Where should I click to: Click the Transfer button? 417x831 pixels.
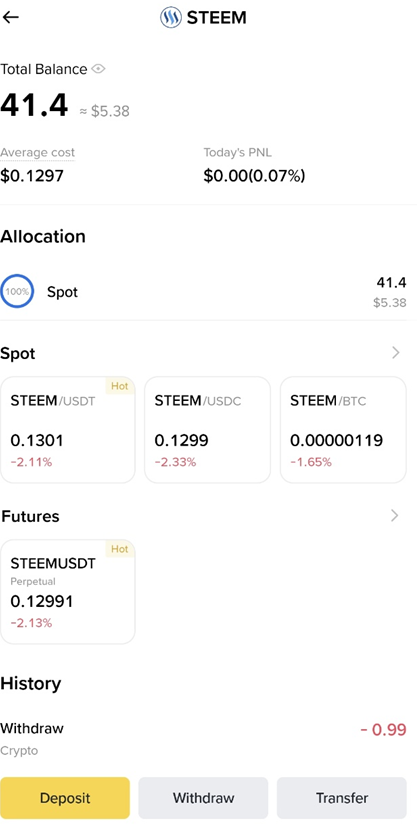[x=342, y=798]
